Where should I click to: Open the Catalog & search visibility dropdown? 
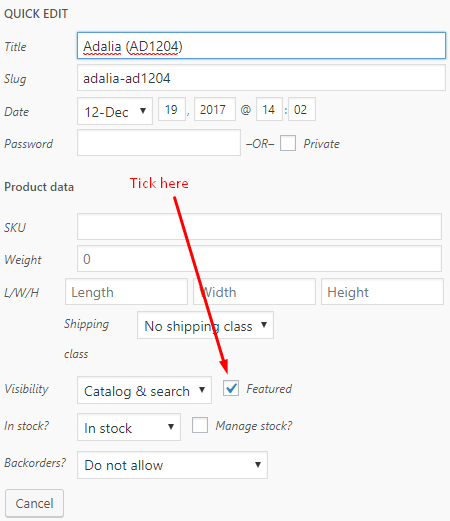coord(144,390)
